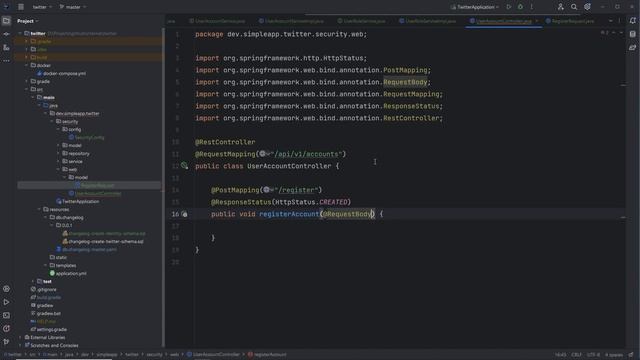This screenshot has height=360, width=640.
Task: Open the Notifications bell
Action: click(x=633, y=20)
